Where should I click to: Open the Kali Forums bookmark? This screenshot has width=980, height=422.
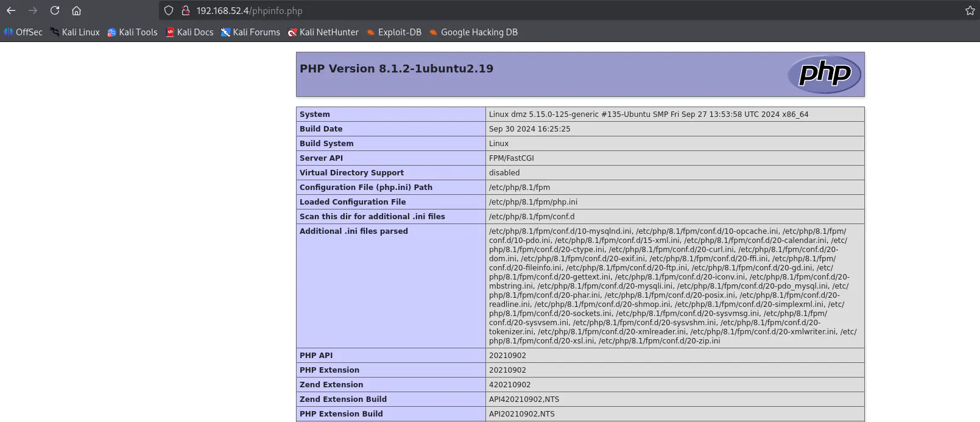pos(250,32)
